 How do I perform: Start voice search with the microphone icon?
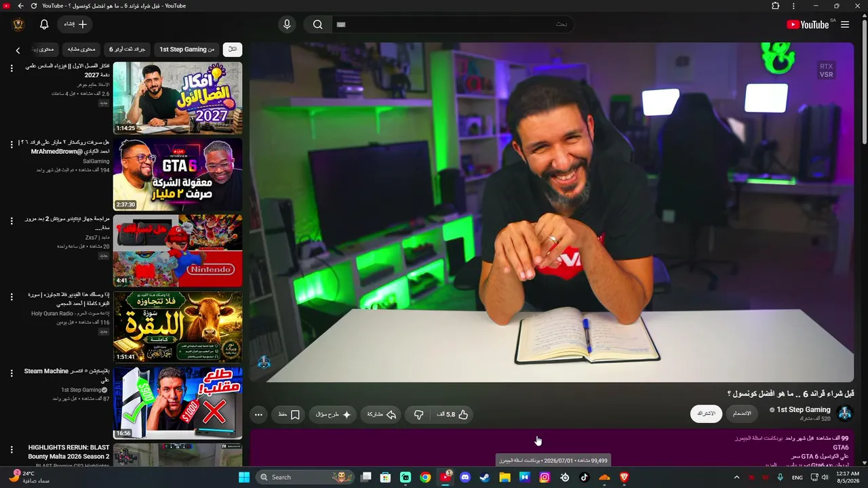287,24
